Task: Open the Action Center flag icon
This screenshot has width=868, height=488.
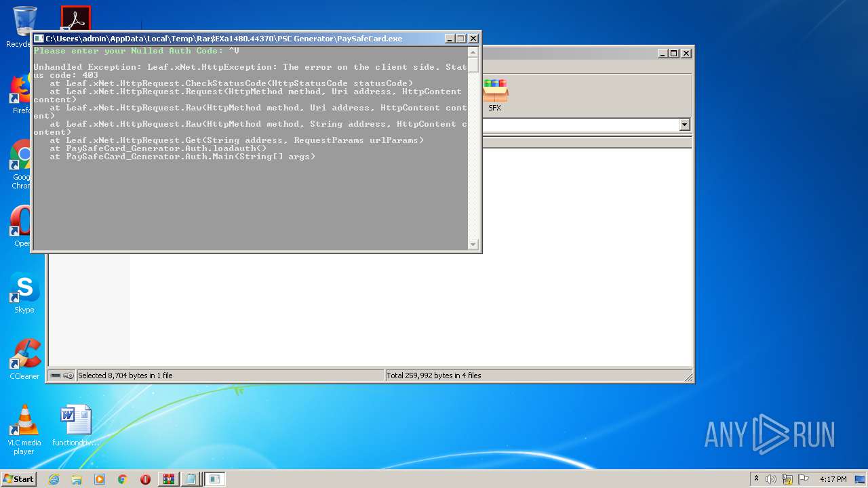Action: click(804, 479)
